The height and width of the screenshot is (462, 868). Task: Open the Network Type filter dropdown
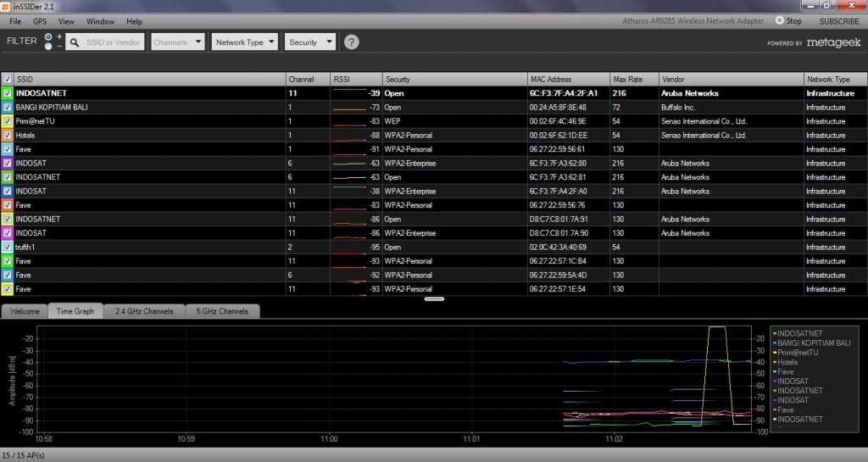point(244,42)
